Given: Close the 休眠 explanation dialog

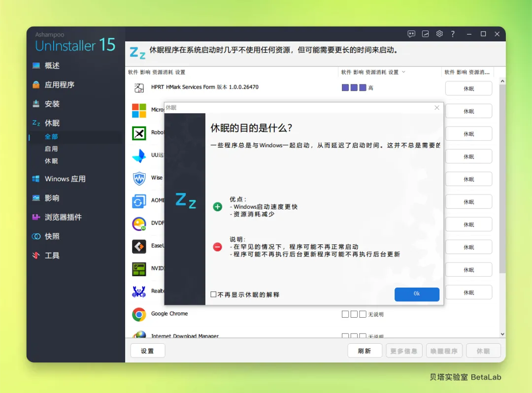Looking at the screenshot, I should [436, 107].
